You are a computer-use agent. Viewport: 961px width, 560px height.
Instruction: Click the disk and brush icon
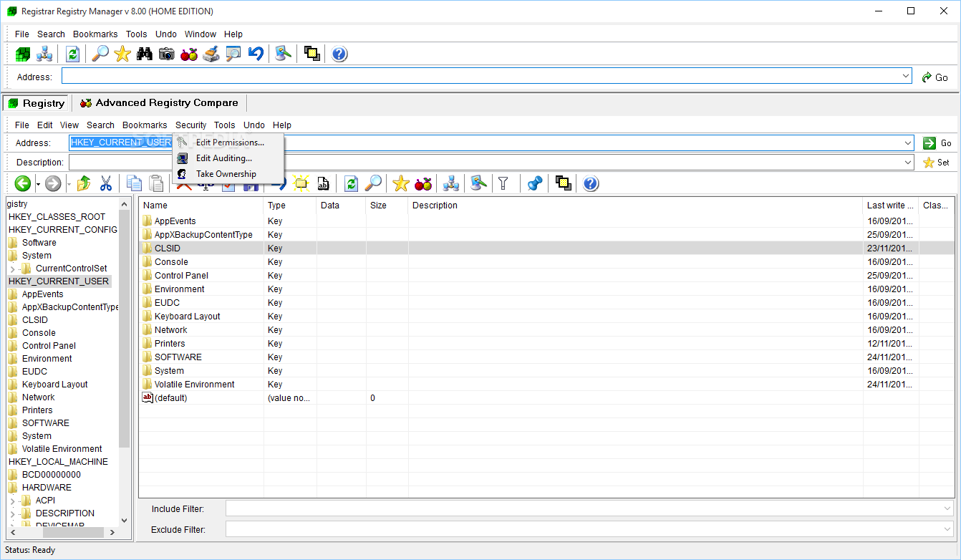[211, 54]
